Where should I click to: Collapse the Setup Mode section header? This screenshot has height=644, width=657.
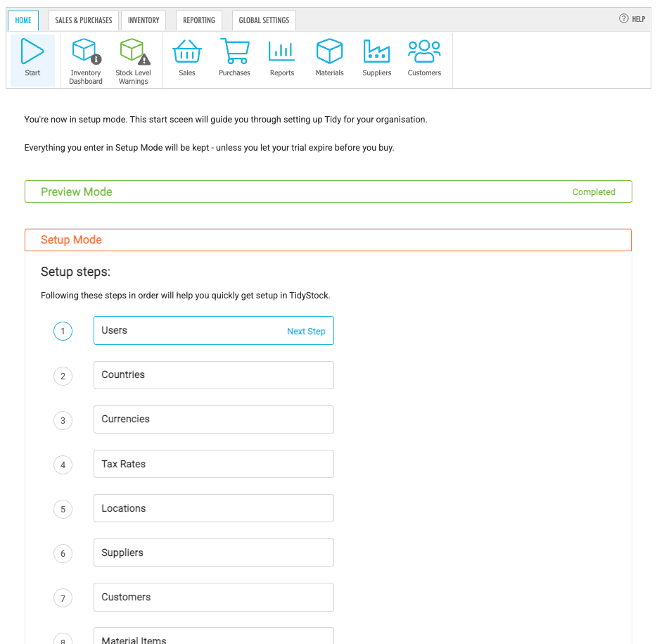(328, 240)
